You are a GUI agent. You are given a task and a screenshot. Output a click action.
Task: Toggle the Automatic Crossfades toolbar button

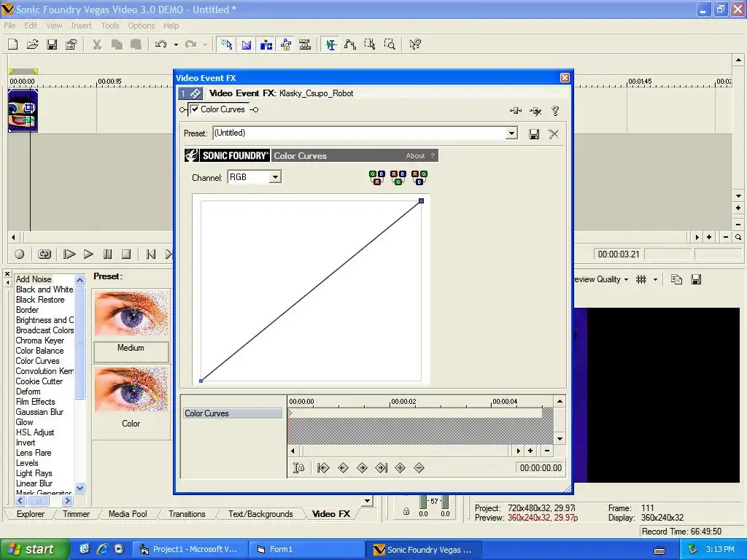click(247, 44)
